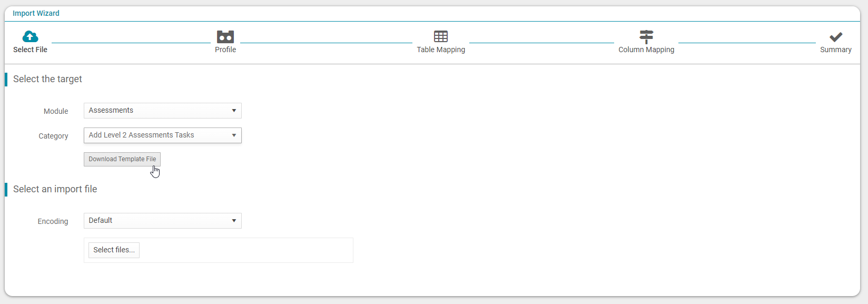Screen dimensions: 868x304
Task: Go to the Table Mapping step label
Action: pyautogui.click(x=441, y=50)
